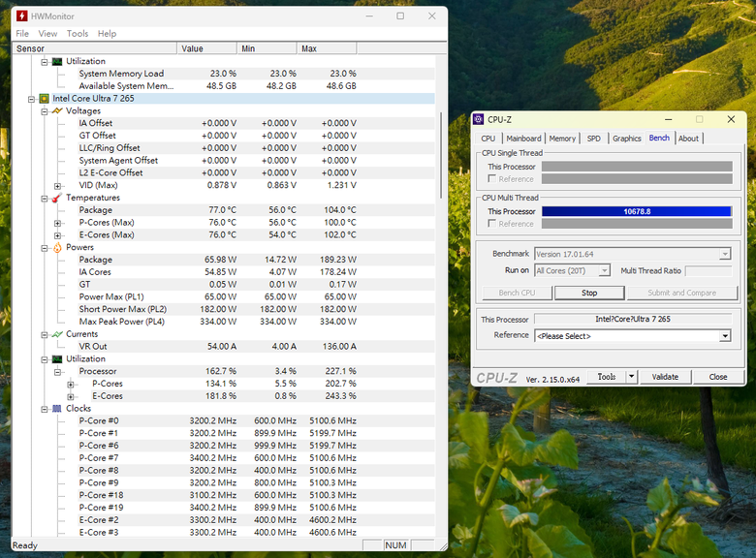756x558 pixels.
Task: Expand the VID (Max) row
Action: click(57, 186)
